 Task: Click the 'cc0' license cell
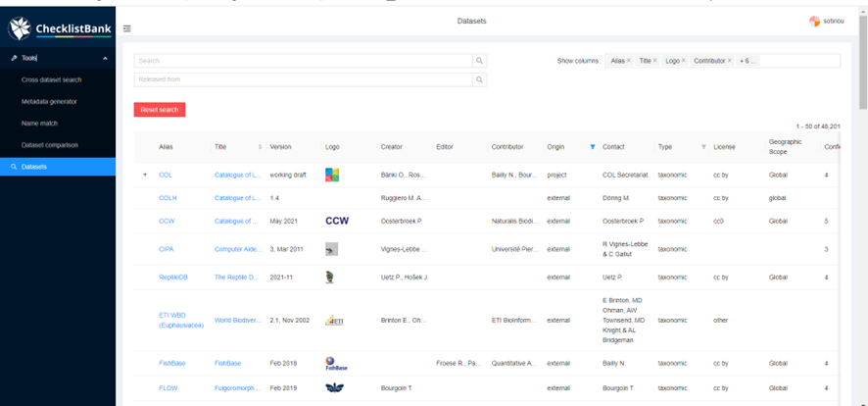718,221
